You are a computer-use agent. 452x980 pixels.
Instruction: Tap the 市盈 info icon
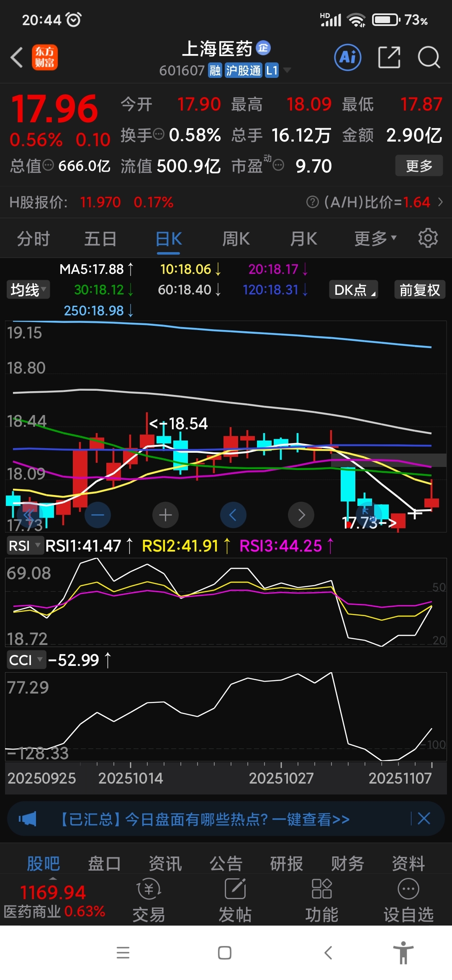coord(278,165)
